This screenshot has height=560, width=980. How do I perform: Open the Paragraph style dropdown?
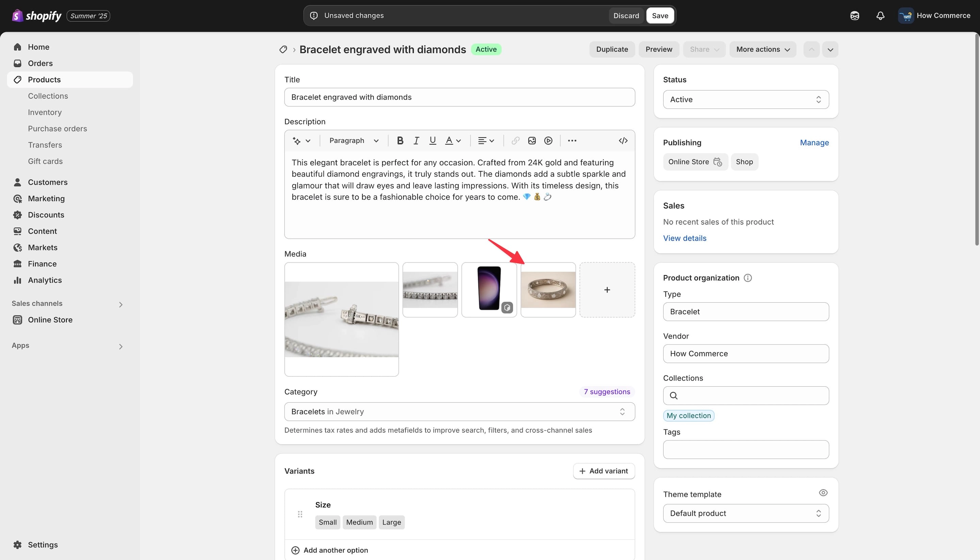click(x=354, y=141)
